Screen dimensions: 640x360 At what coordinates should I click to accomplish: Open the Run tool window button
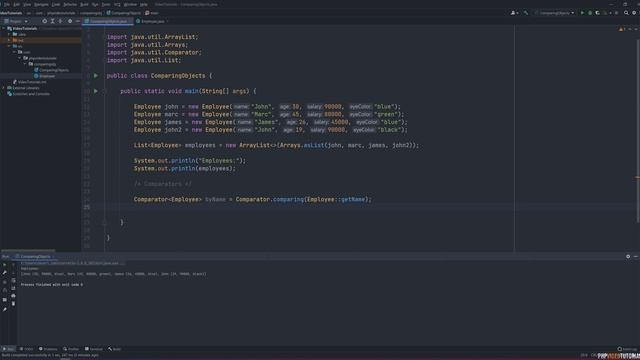click(8, 349)
